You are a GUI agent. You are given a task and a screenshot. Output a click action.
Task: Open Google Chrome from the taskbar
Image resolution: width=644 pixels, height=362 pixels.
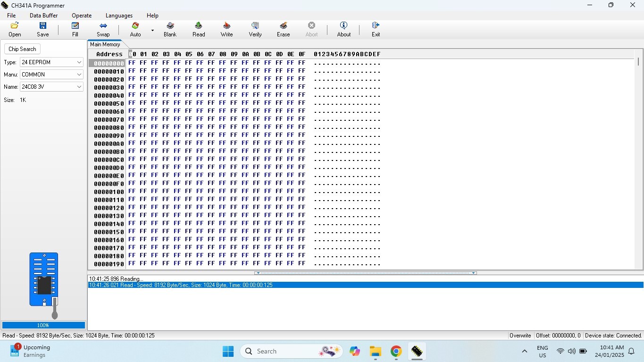pyautogui.click(x=396, y=351)
